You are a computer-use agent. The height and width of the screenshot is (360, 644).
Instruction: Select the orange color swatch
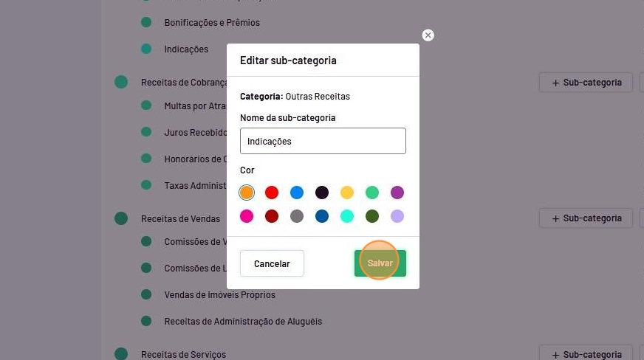247,193
